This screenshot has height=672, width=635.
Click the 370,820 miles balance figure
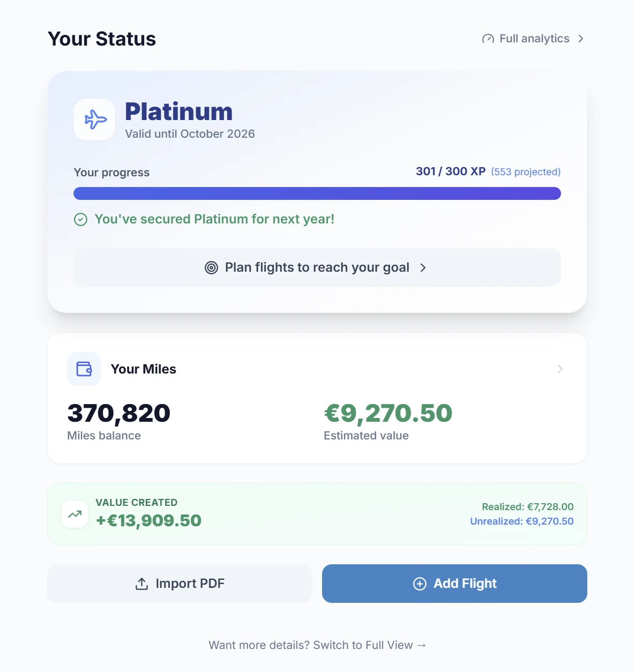click(118, 414)
